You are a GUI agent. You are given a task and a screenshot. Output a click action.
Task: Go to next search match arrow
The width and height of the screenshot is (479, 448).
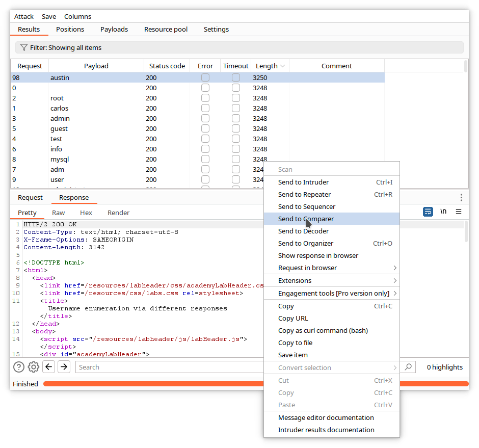(64, 367)
